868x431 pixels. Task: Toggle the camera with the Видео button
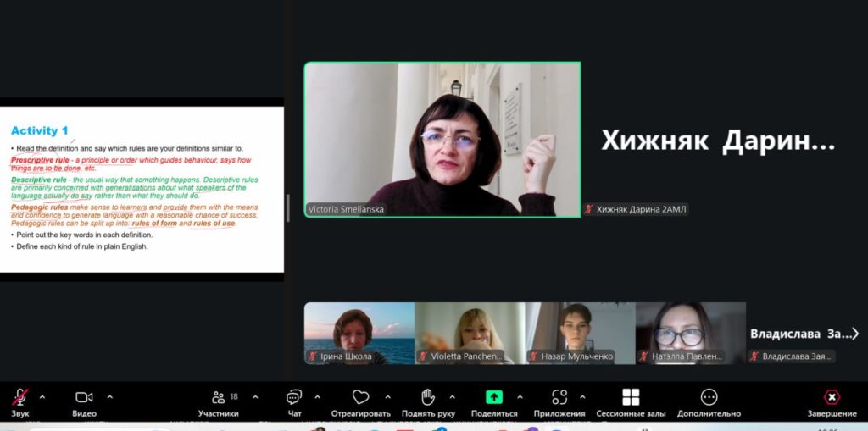click(84, 398)
